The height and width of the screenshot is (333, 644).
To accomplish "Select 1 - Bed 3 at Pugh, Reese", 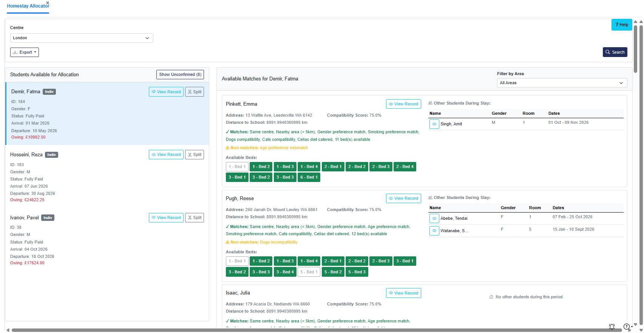I will [285, 261].
